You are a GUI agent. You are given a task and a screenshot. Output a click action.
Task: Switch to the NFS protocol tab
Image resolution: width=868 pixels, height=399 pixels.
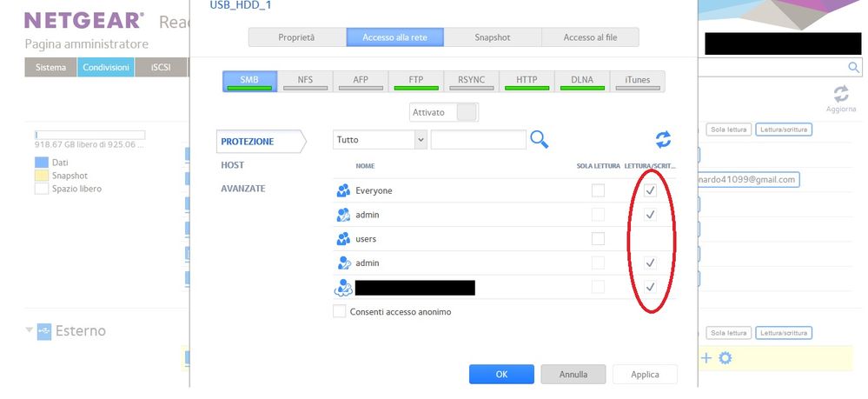tap(305, 82)
